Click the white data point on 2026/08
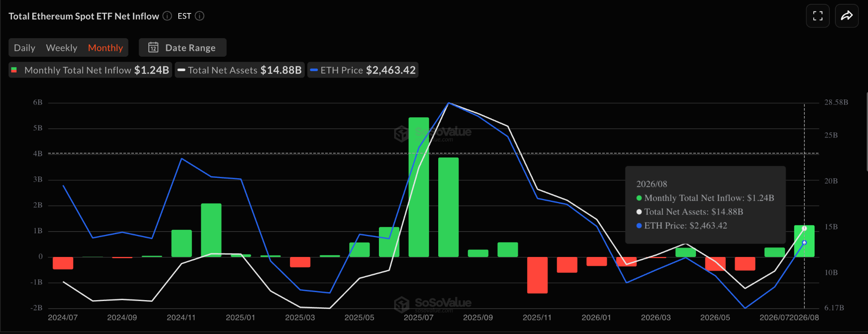 [804, 228]
